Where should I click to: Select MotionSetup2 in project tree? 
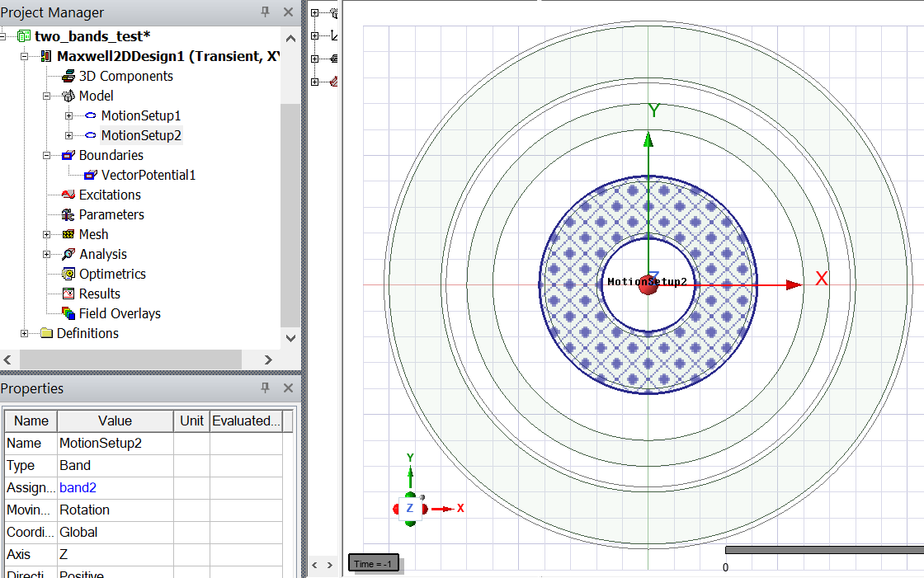(x=141, y=135)
